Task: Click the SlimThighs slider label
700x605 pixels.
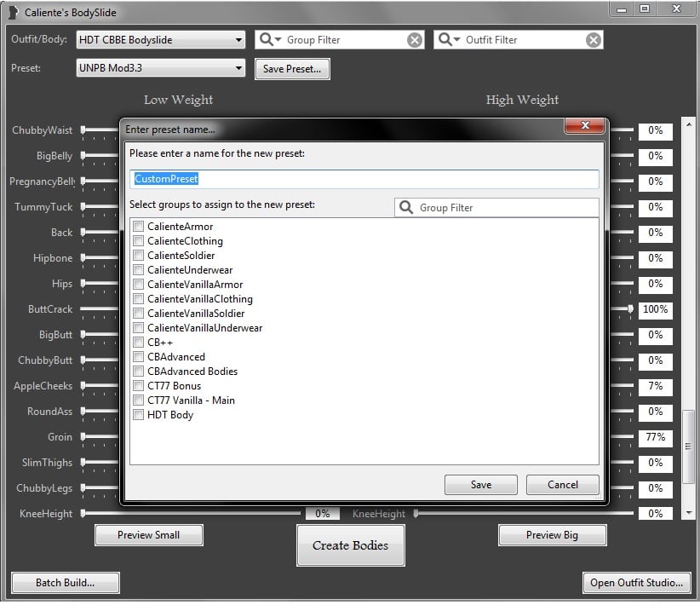Action: [47, 463]
